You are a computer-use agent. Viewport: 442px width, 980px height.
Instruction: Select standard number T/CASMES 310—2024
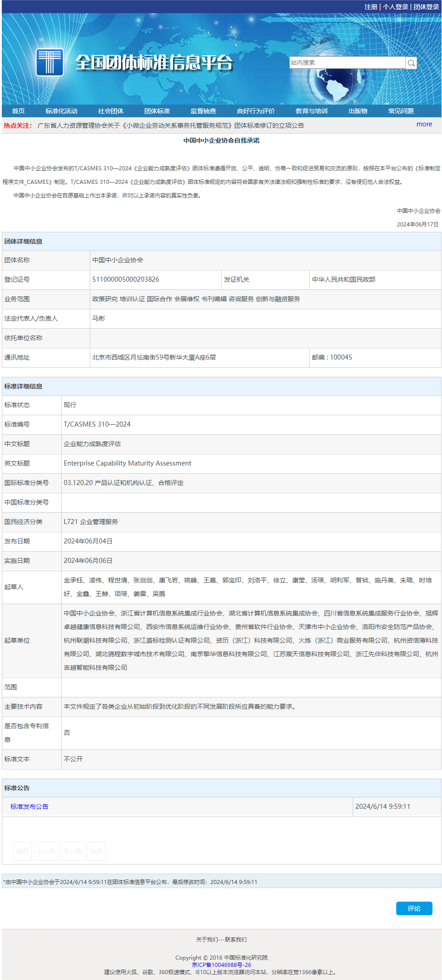97,424
